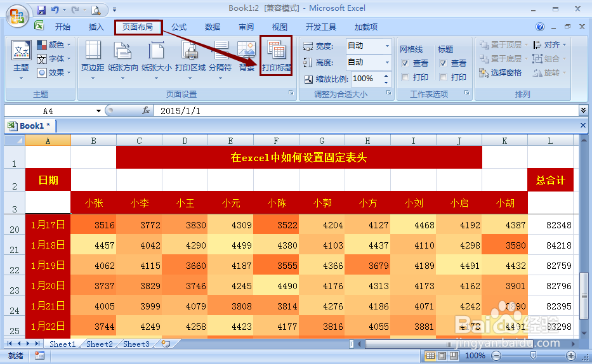
Task: Click the Office button
Action: coord(17,16)
